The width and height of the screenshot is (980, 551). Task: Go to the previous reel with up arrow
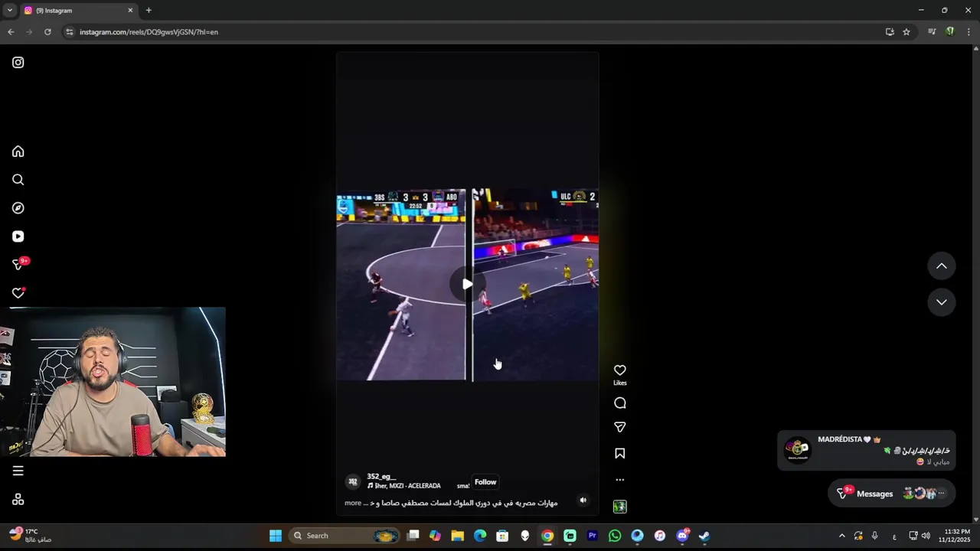pyautogui.click(x=942, y=266)
